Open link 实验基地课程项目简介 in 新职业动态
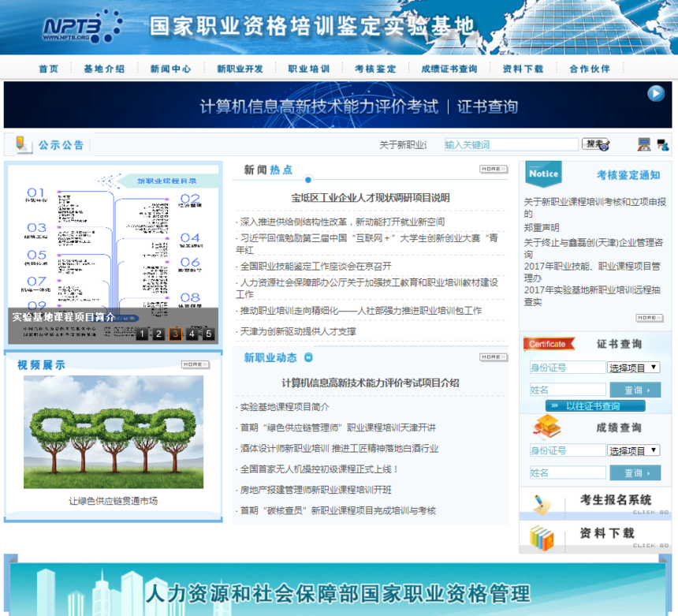 (285, 407)
